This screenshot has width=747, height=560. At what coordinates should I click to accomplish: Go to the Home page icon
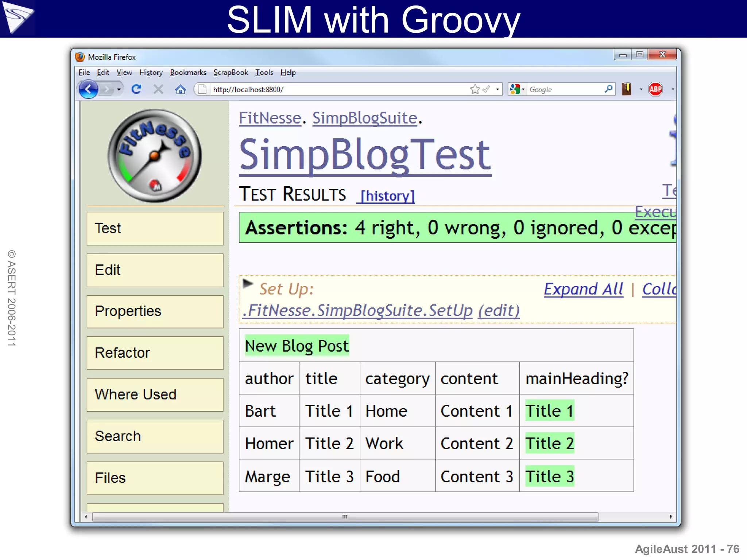click(x=180, y=89)
